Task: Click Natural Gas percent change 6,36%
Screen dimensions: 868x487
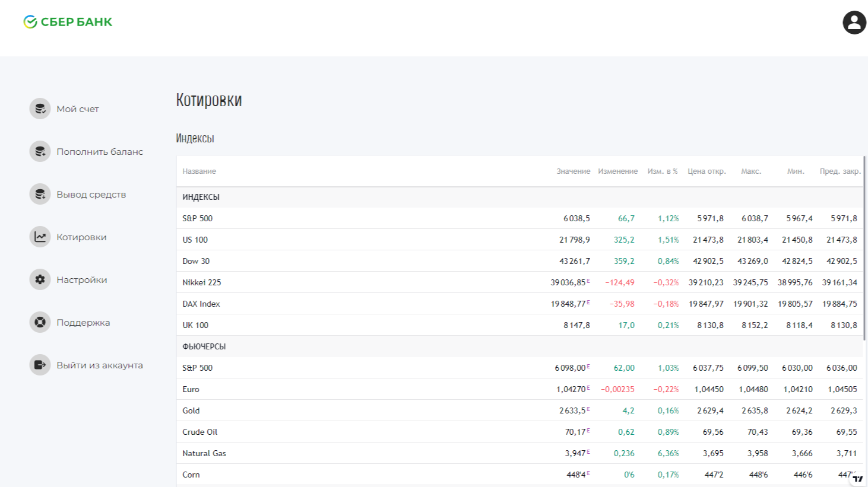Action: pos(668,453)
